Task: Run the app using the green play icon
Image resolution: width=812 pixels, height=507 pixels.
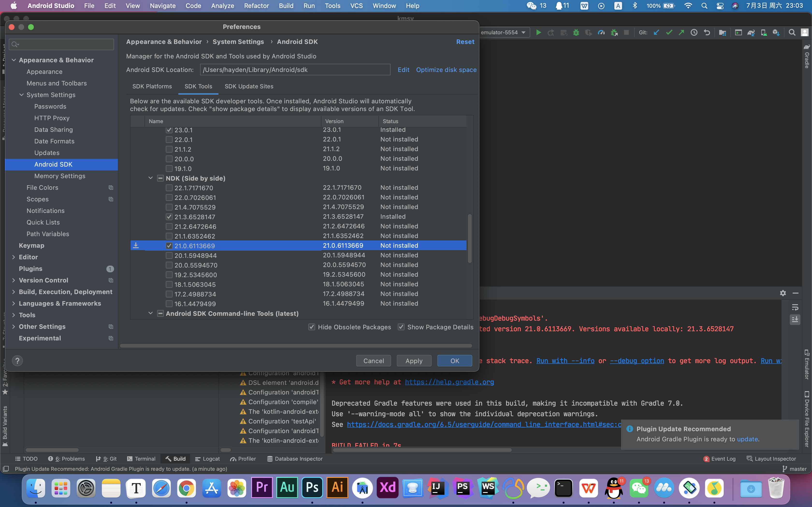Action: click(538, 32)
